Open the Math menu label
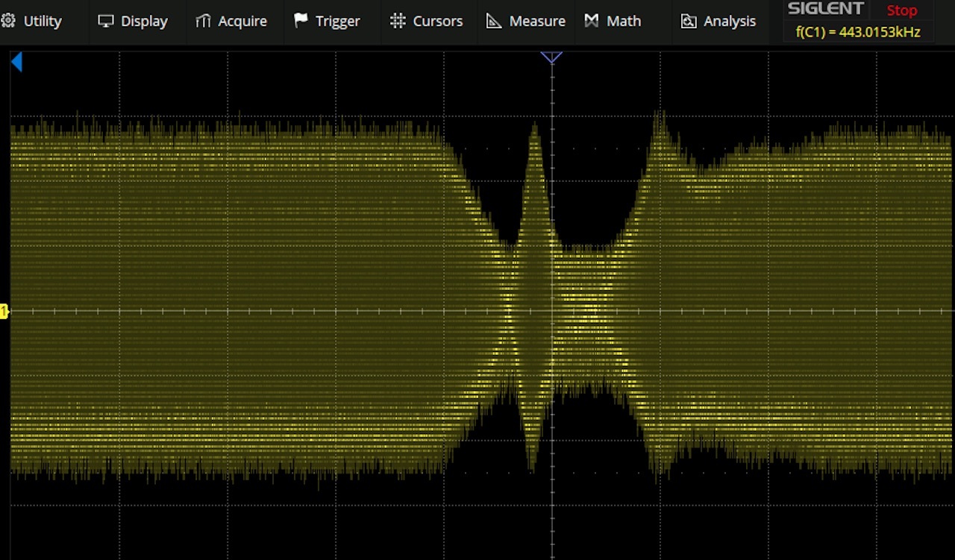The height and width of the screenshot is (560, 955). (623, 21)
